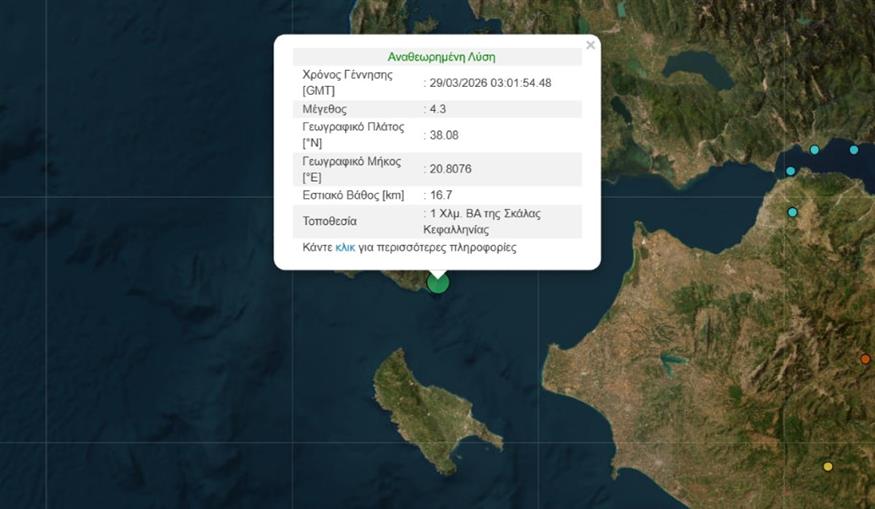This screenshot has width=875, height=509.
Task: Close the earthquake info popup
Action: click(x=590, y=45)
